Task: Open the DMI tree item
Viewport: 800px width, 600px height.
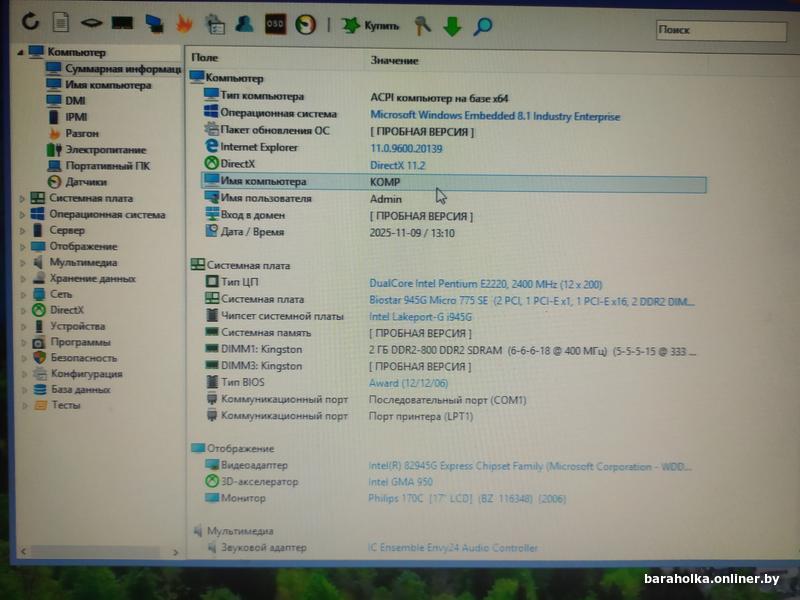Action: point(75,101)
